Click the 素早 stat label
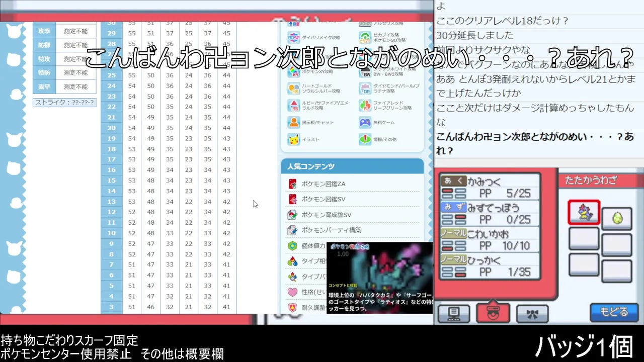 tap(44, 87)
